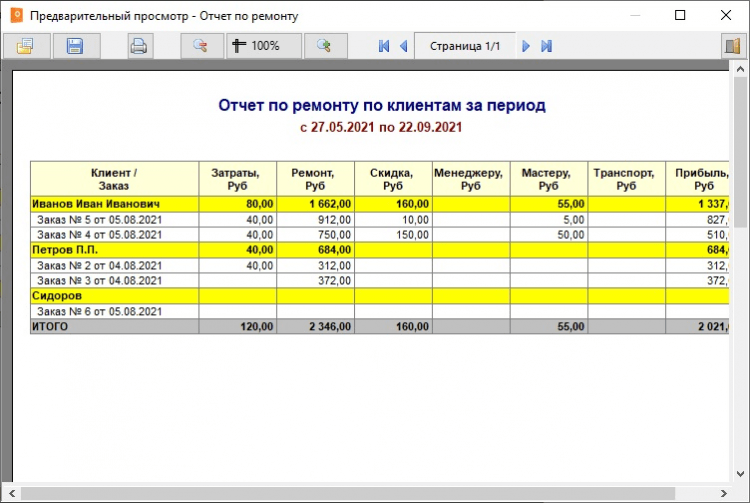Click the vertical scrollbar thumb

tap(740, 150)
